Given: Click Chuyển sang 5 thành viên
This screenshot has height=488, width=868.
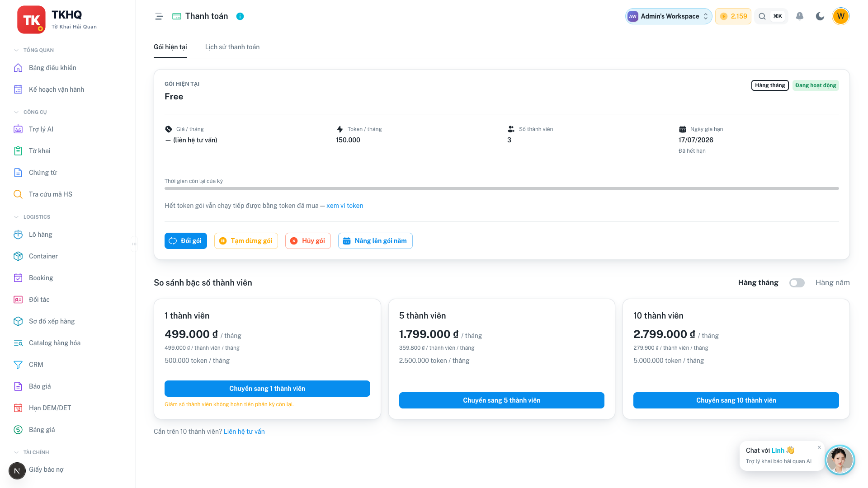Looking at the screenshot, I should point(502,400).
